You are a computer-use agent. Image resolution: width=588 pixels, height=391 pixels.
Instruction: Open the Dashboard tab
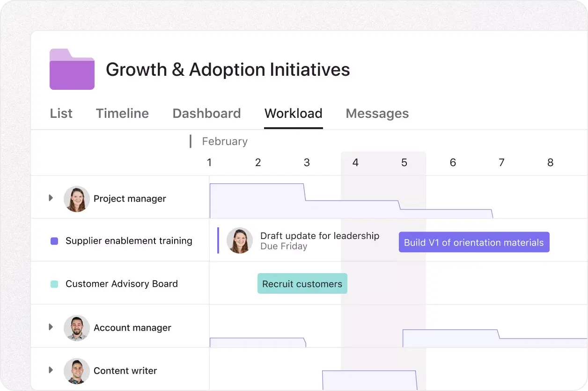click(x=206, y=113)
